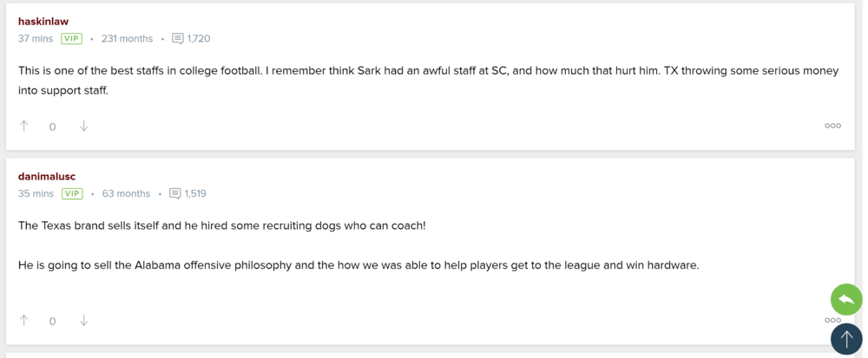868x358 pixels.
Task: Open haskinlaw's user profile
Action: pyautogui.click(x=43, y=21)
